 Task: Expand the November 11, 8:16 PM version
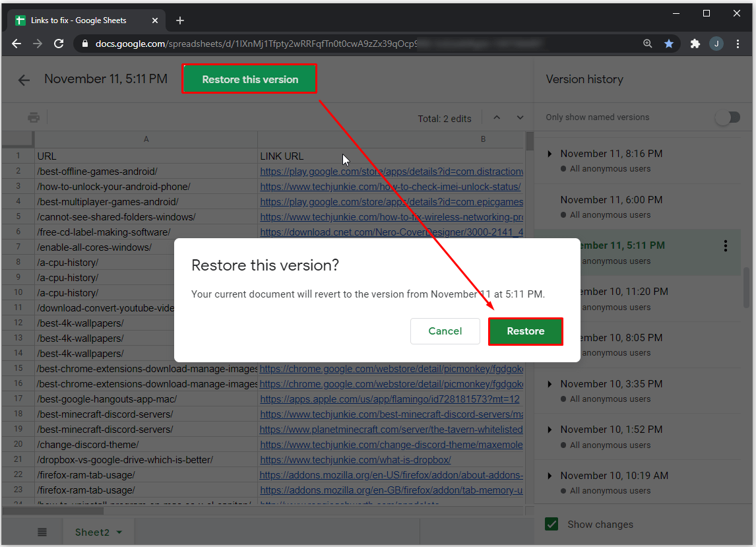[550, 154]
